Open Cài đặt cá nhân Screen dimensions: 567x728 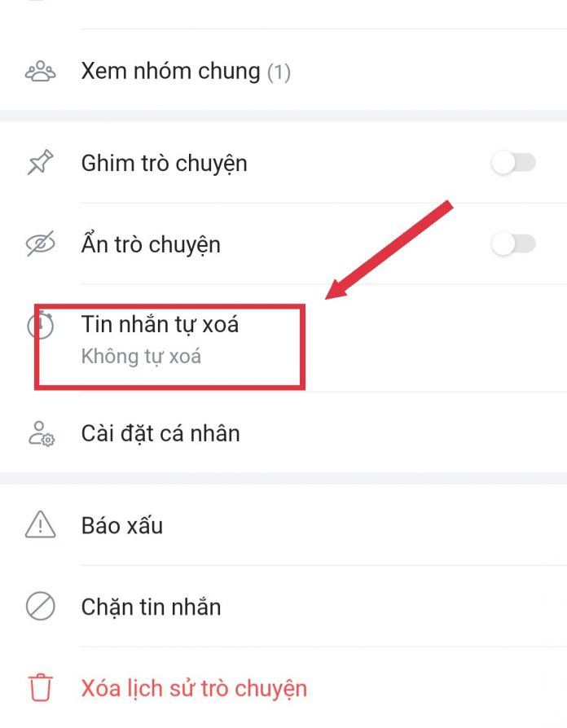pyautogui.click(x=283, y=433)
